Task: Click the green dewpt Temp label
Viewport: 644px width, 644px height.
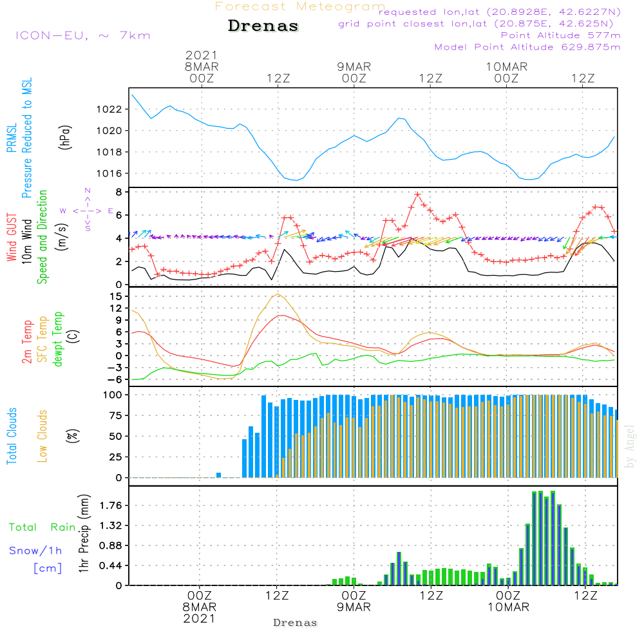Action: [x=58, y=339]
